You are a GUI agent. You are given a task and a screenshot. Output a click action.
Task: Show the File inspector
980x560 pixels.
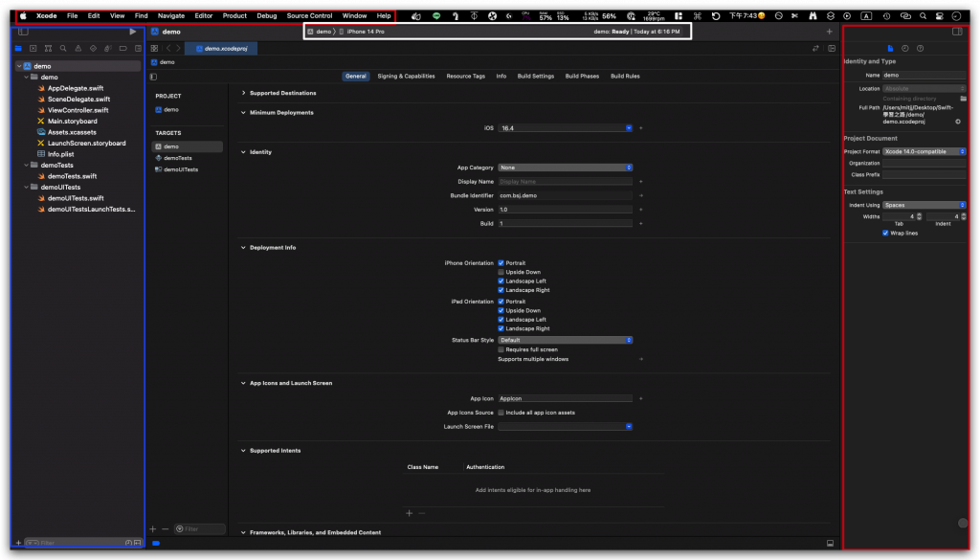click(x=890, y=48)
